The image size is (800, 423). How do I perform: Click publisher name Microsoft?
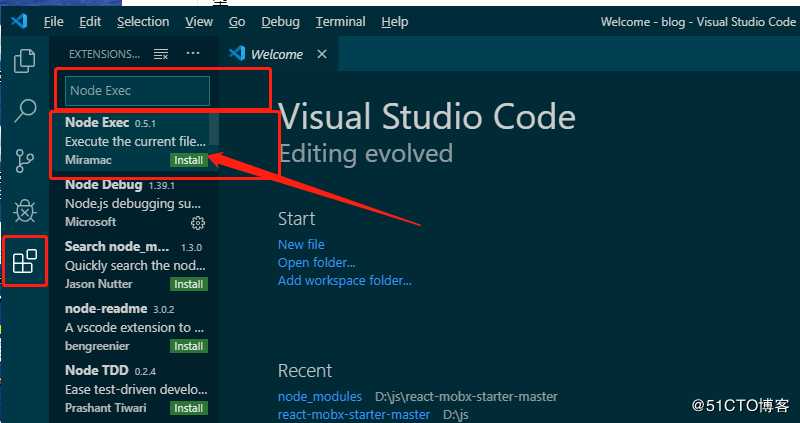point(90,222)
